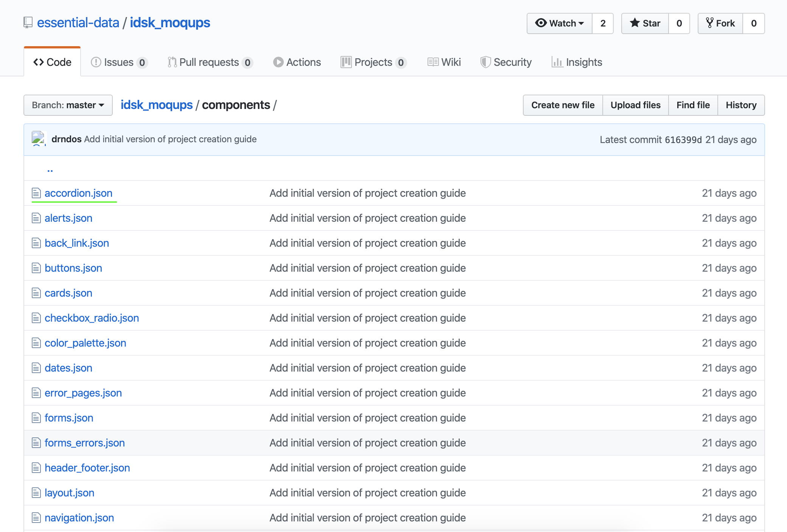787x532 pixels.
Task: Fork the idsk_moqups repository
Action: click(720, 23)
